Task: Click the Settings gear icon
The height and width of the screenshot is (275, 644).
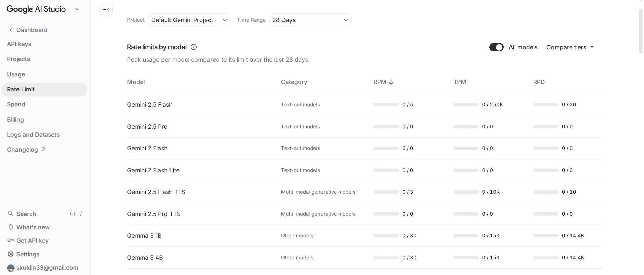Action: [11, 254]
